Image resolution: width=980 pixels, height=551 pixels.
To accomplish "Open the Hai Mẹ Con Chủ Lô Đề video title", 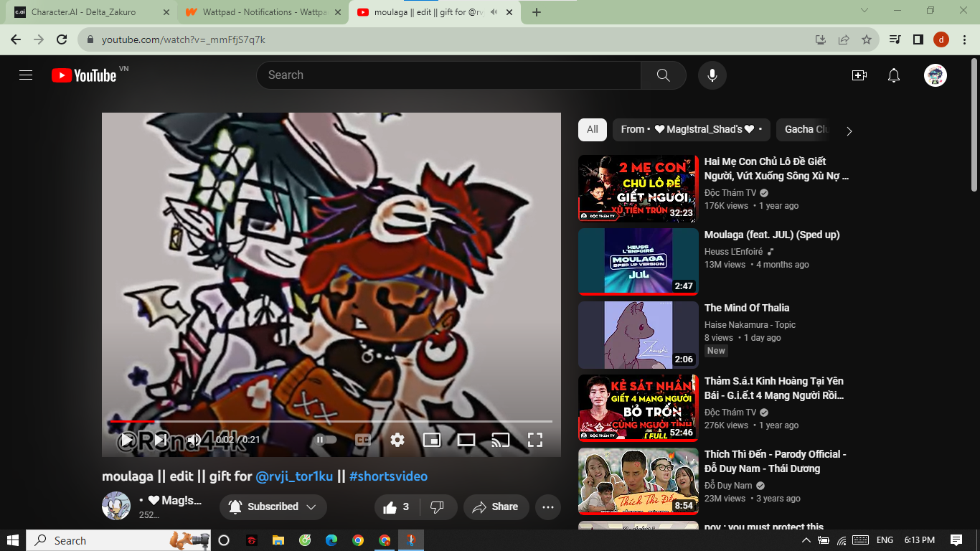I will click(x=777, y=169).
